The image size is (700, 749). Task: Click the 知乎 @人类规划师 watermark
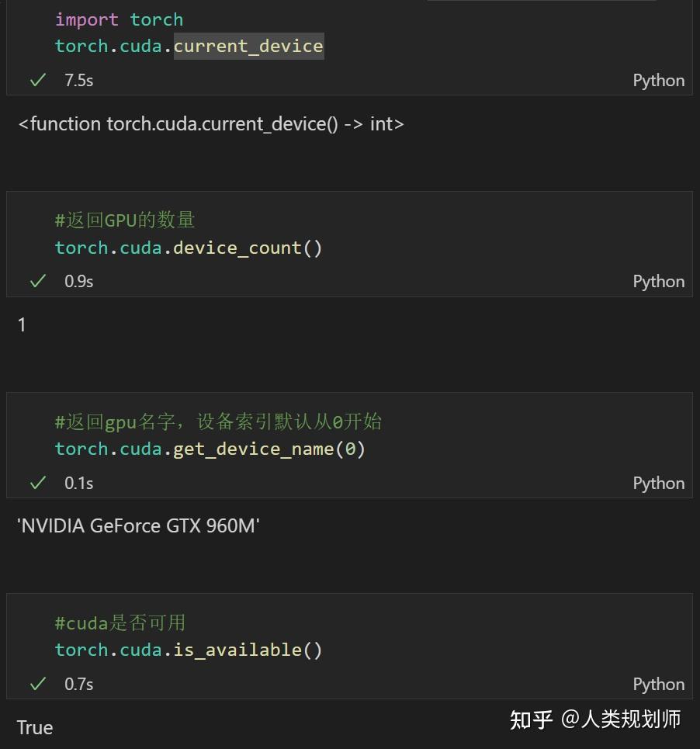pos(595,720)
